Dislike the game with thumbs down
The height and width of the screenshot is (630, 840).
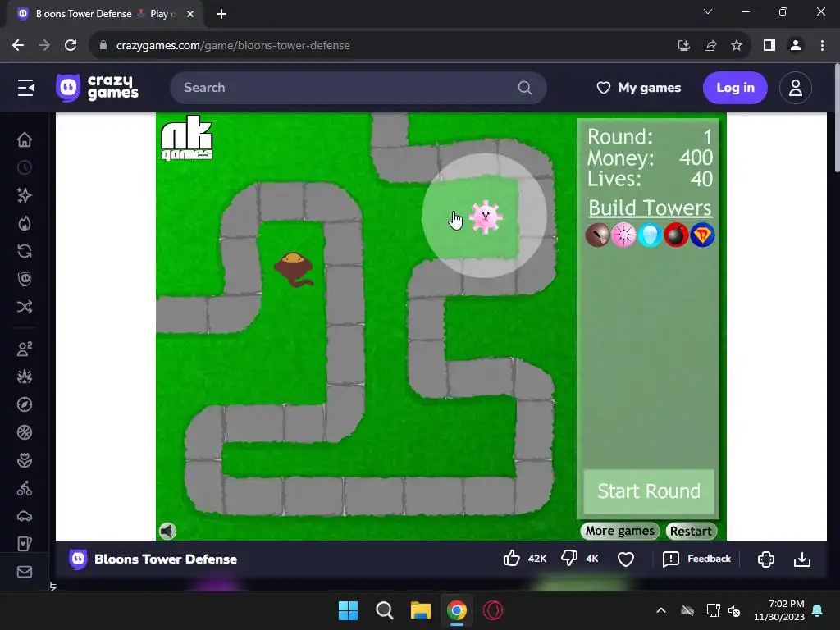(569, 559)
